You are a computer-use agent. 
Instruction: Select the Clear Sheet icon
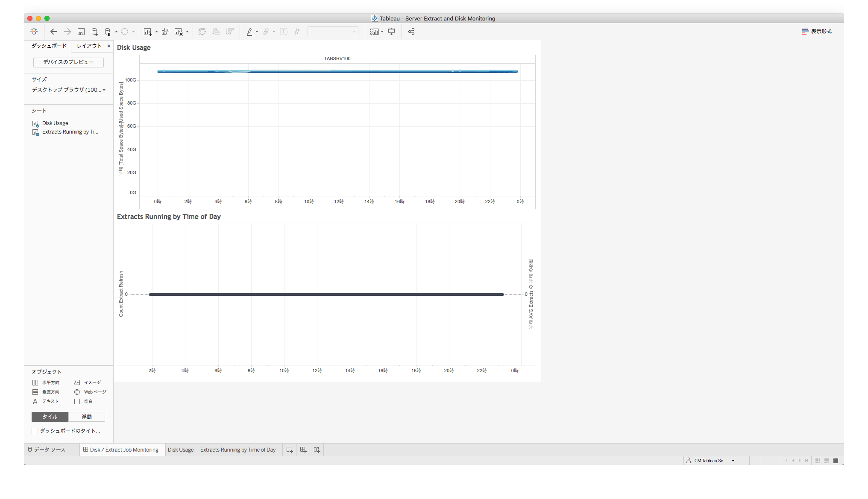[179, 31]
